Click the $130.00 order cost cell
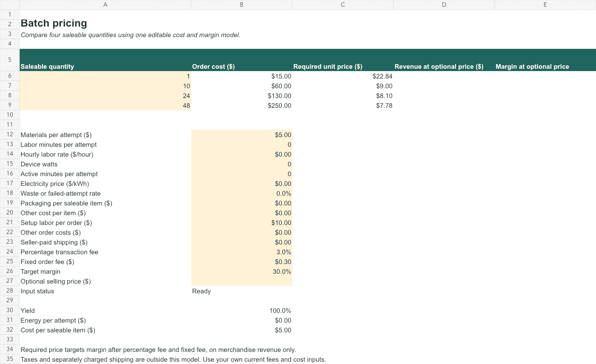This screenshot has width=596, height=364. coord(242,96)
